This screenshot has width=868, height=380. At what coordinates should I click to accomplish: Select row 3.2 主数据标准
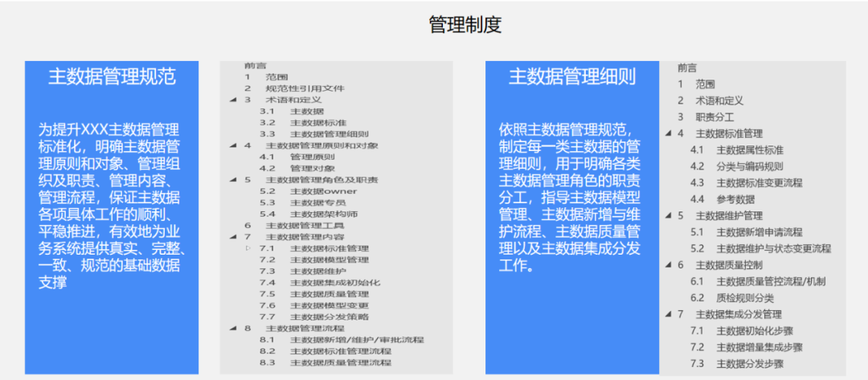[x=303, y=123]
